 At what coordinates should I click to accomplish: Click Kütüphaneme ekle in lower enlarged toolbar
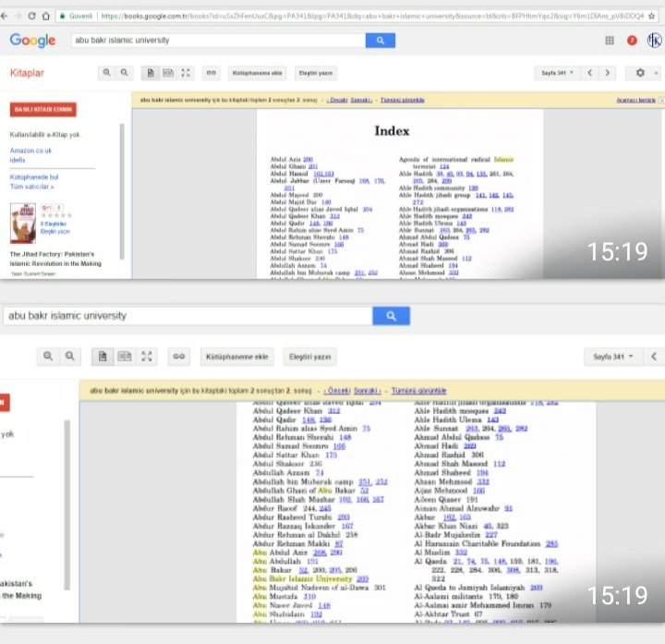pyautogui.click(x=237, y=357)
